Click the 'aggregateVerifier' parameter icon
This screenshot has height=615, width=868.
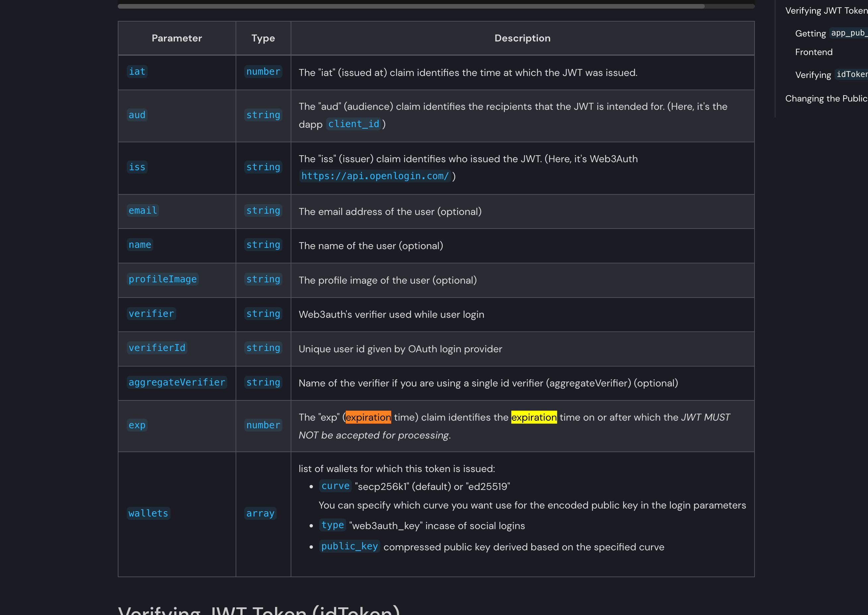[x=177, y=381]
